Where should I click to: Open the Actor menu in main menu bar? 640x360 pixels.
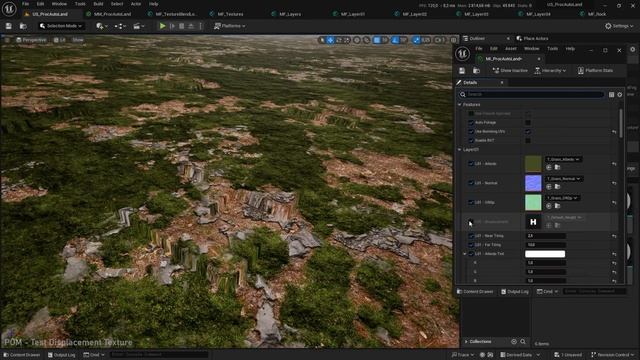coord(136,4)
